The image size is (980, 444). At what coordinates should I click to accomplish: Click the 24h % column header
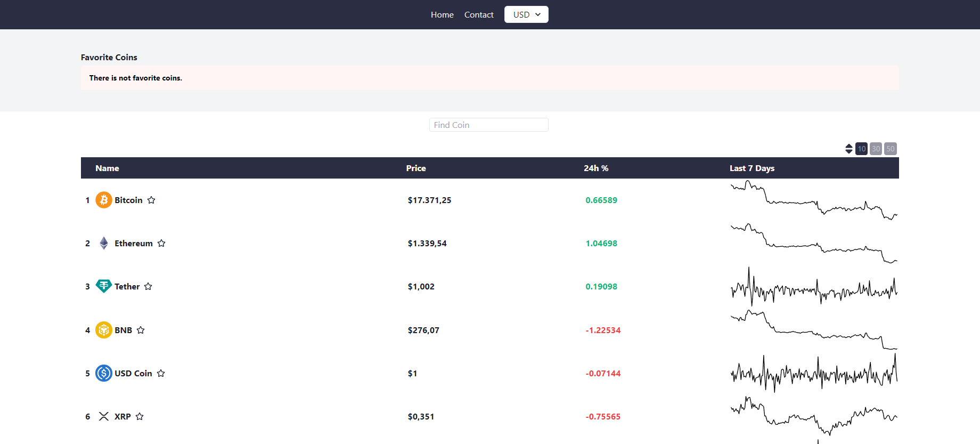click(x=596, y=168)
